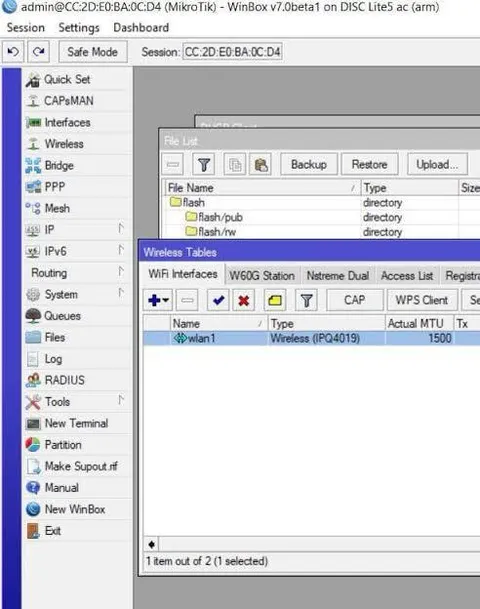This screenshot has width=480, height=609.
Task: Click Make Supout.rif in the sidebar
Action: (77, 466)
